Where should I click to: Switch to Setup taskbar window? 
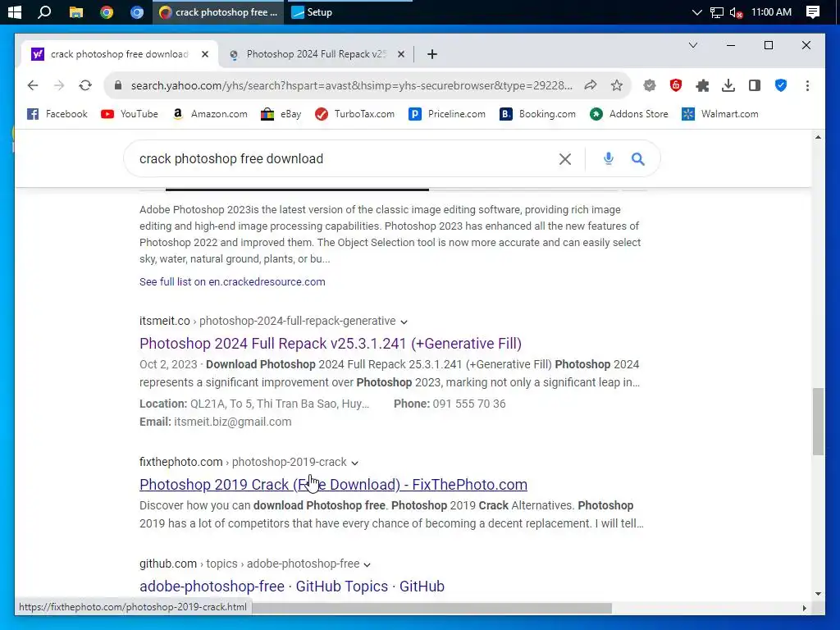click(x=312, y=11)
